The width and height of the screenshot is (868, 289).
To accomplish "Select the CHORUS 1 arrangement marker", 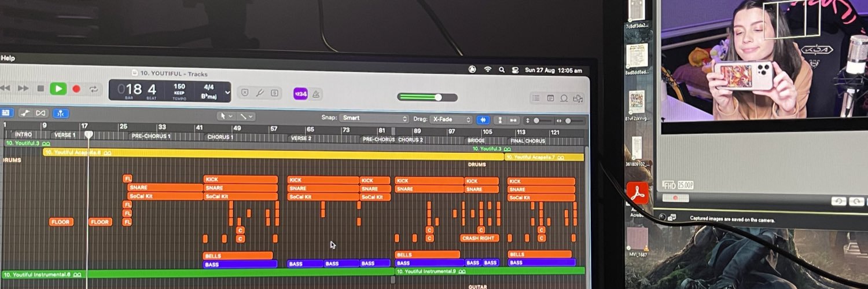I will [220, 137].
